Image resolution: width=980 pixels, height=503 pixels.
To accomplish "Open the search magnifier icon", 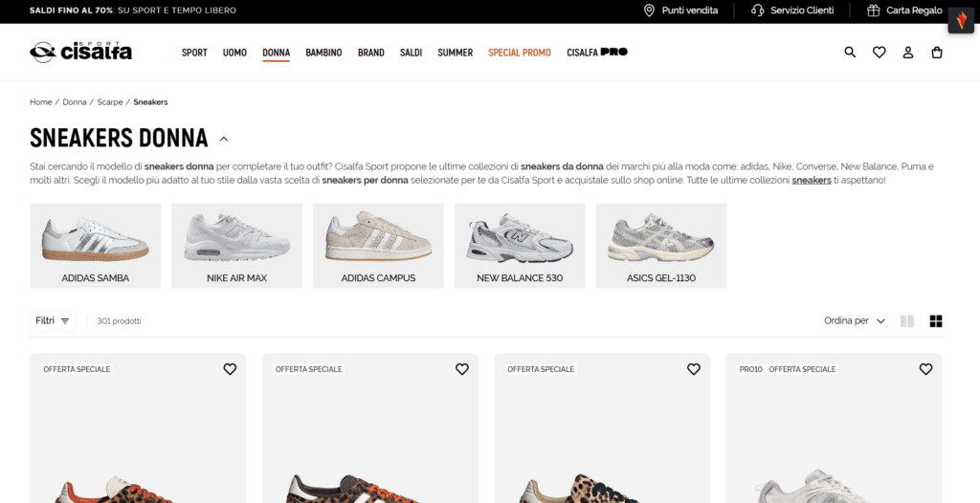I will tap(850, 53).
